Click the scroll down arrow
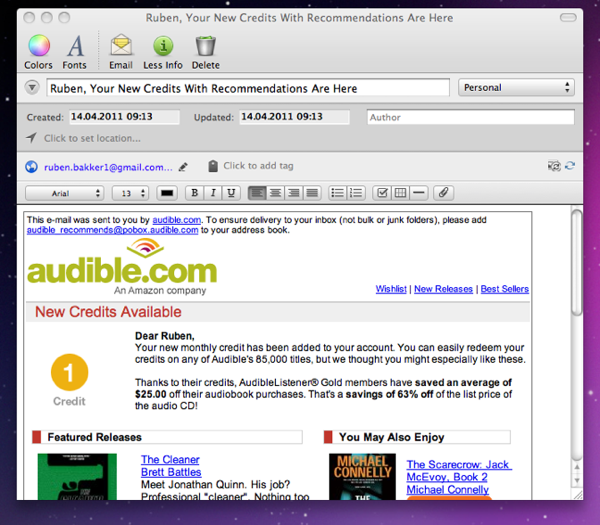Image resolution: width=600 pixels, height=525 pixels. point(577,481)
